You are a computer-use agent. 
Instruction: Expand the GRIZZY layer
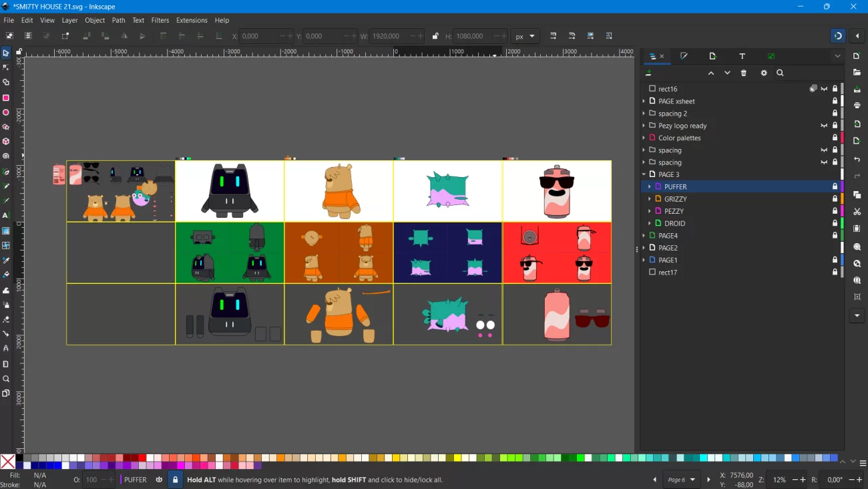(650, 199)
